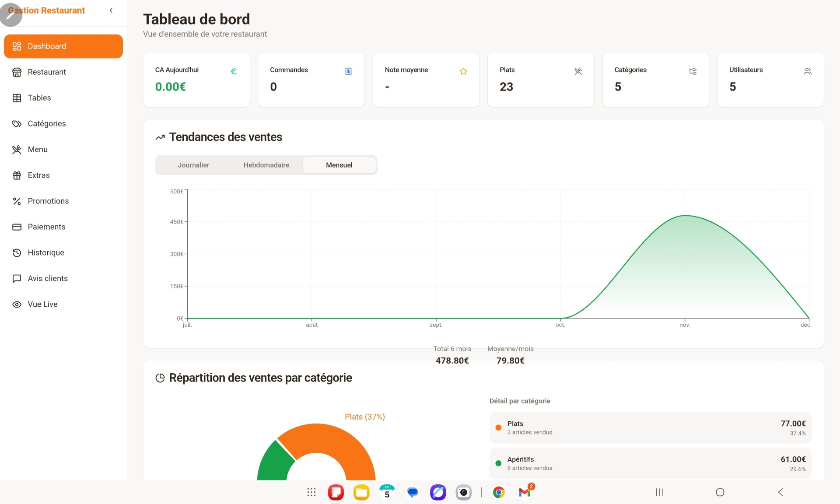The image size is (840, 504).
Task: Select the Plats category detail row
Action: pos(651,428)
